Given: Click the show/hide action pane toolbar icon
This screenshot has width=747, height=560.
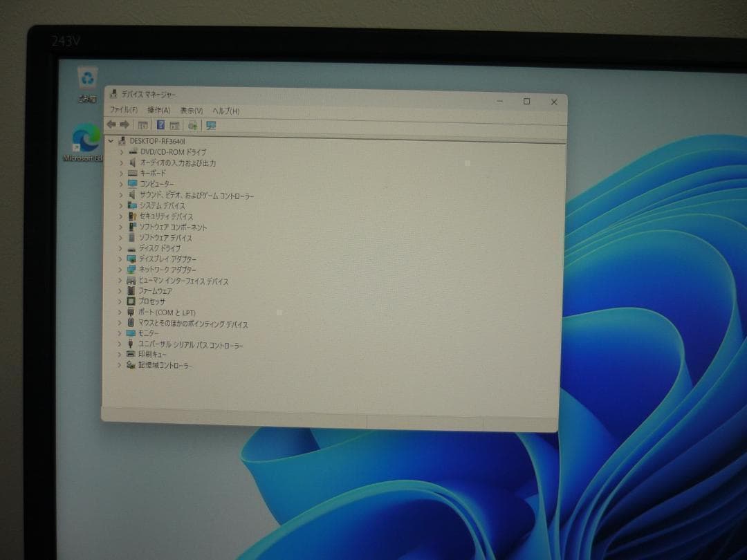Looking at the screenshot, I should [175, 125].
